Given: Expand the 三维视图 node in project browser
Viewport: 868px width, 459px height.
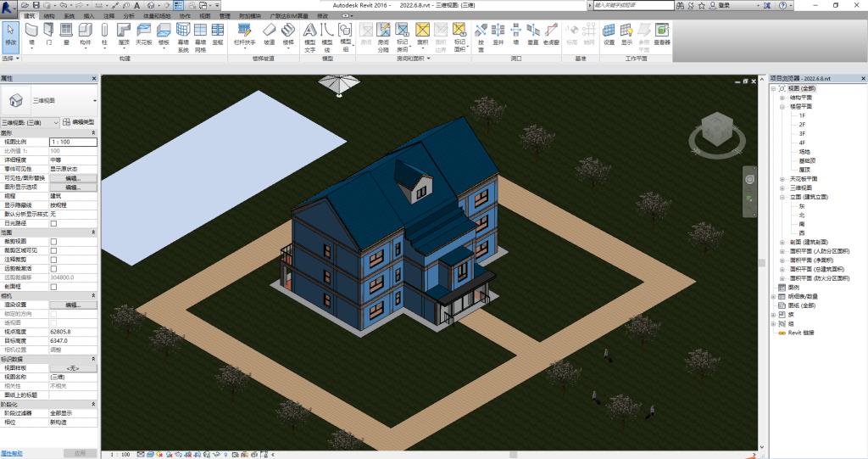Looking at the screenshot, I should (x=782, y=188).
